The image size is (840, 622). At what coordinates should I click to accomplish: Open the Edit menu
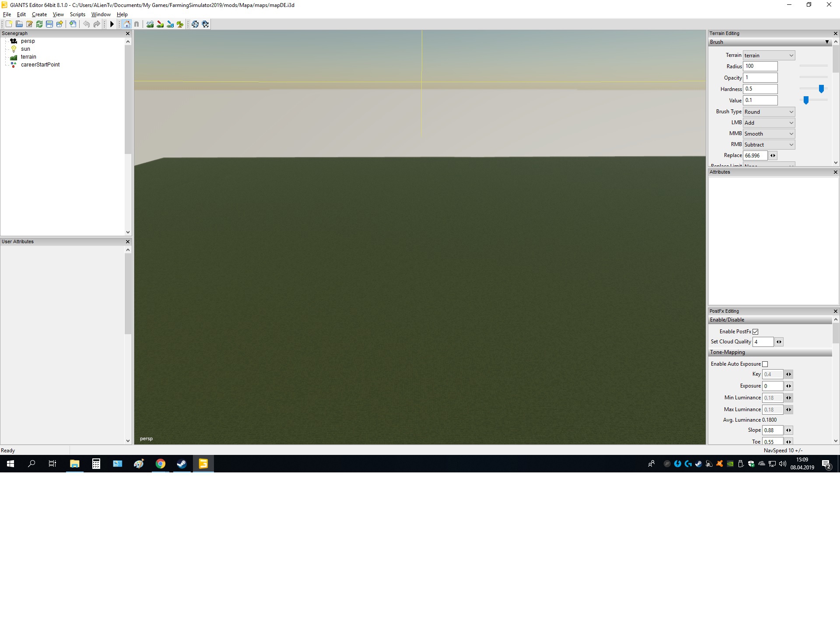[21, 14]
